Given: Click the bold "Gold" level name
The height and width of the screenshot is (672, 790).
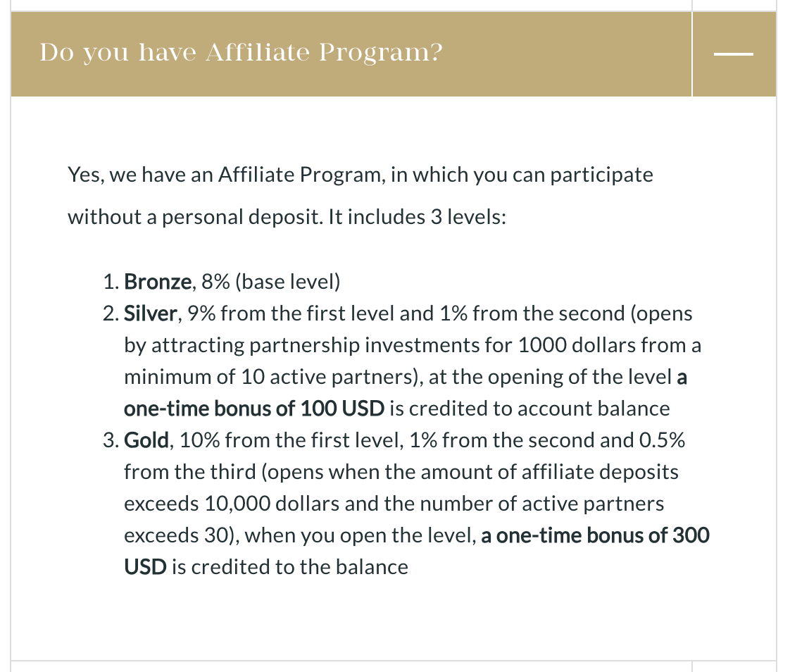Looking at the screenshot, I should [x=146, y=441].
